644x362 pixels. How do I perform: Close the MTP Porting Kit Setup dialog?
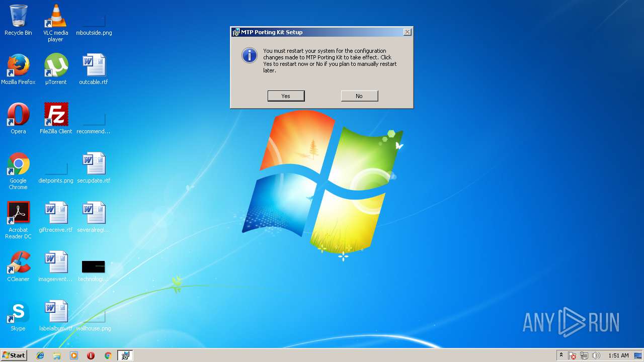(x=408, y=32)
